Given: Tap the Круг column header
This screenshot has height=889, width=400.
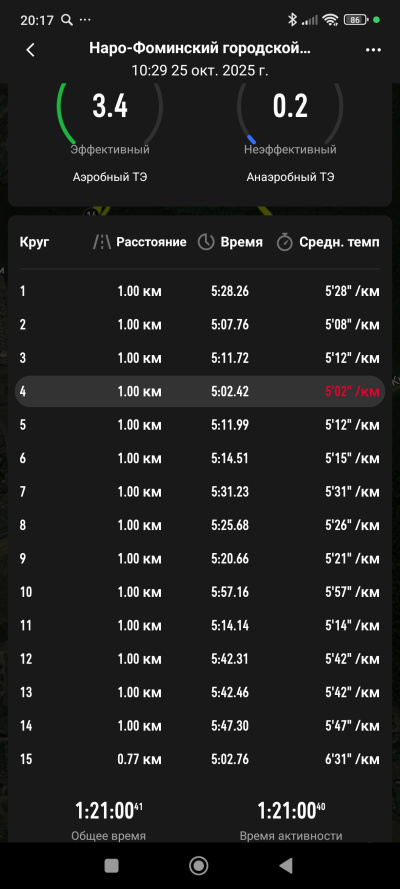Looking at the screenshot, I should tap(35, 243).
